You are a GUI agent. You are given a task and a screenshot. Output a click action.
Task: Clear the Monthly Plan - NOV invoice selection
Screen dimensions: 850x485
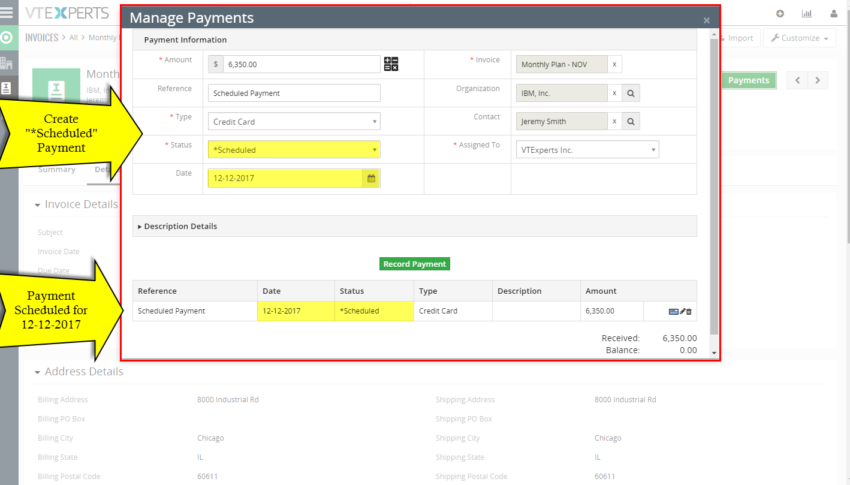(x=614, y=64)
